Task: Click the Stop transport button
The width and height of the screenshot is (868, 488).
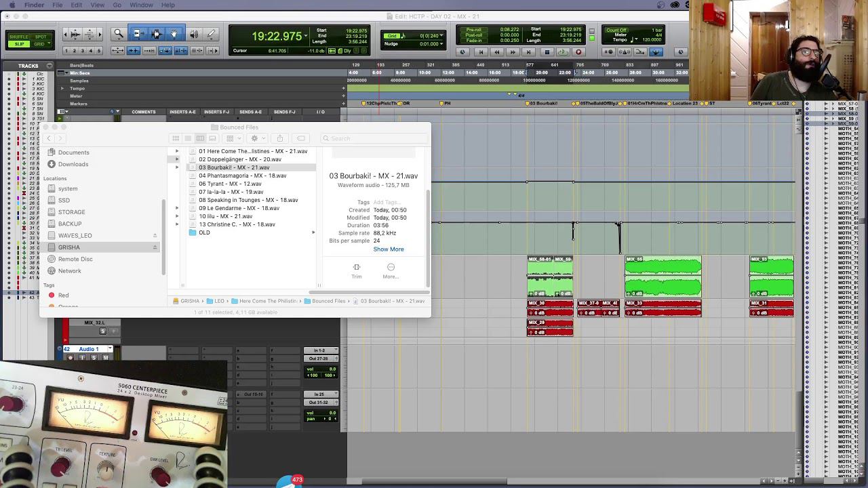Action: pos(547,52)
